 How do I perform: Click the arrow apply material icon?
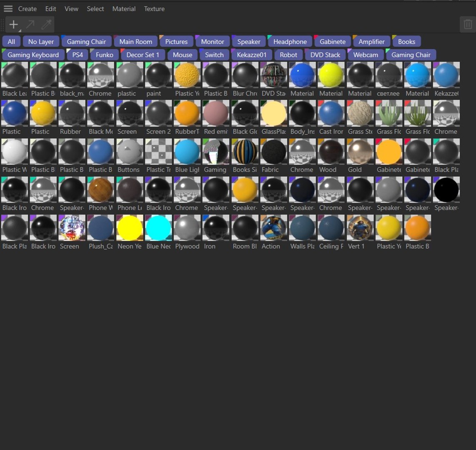30,24
